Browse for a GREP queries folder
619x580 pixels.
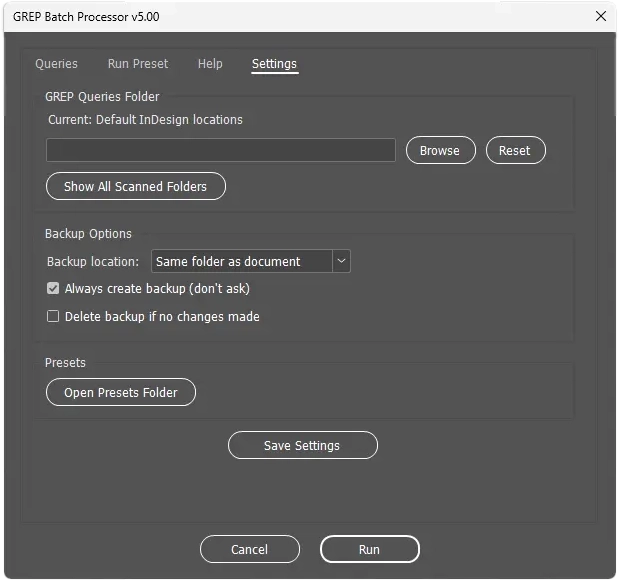tap(441, 150)
